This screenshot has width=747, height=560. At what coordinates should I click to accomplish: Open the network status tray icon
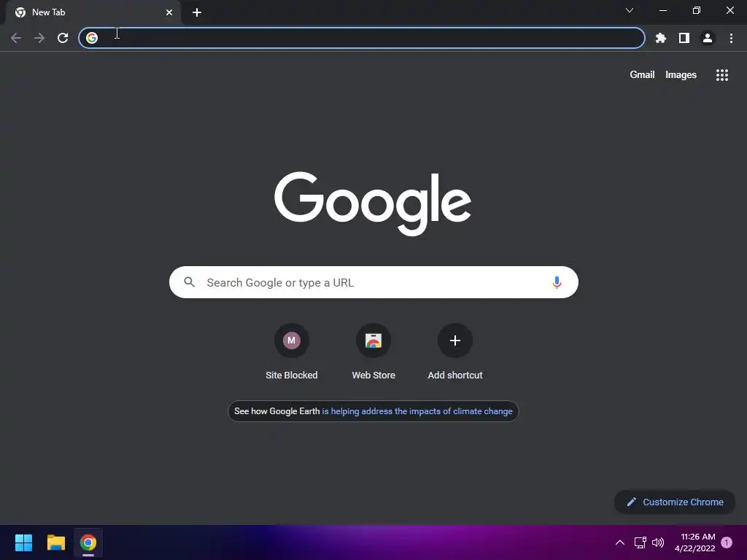tap(640, 542)
